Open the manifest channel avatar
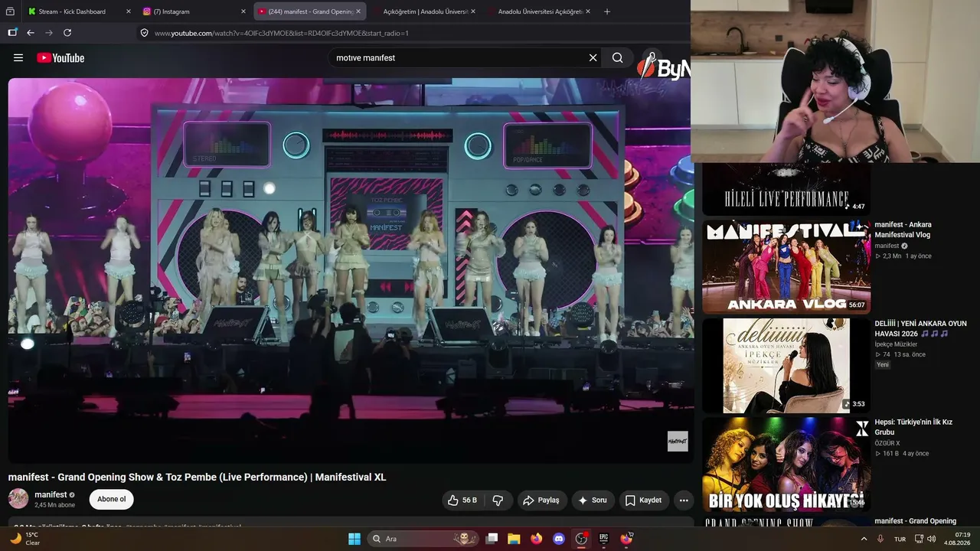The height and width of the screenshot is (551, 980). click(18, 499)
